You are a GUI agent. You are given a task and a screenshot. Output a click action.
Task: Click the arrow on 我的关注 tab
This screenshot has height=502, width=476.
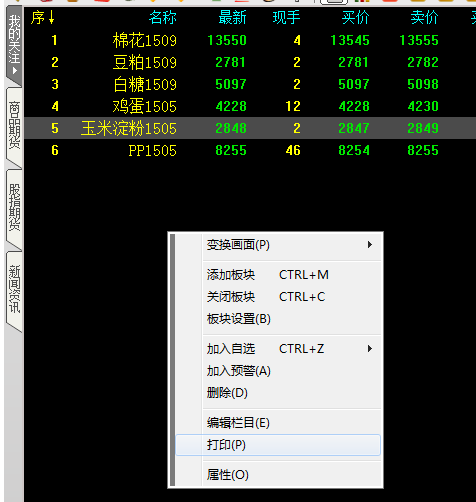(x=14, y=71)
